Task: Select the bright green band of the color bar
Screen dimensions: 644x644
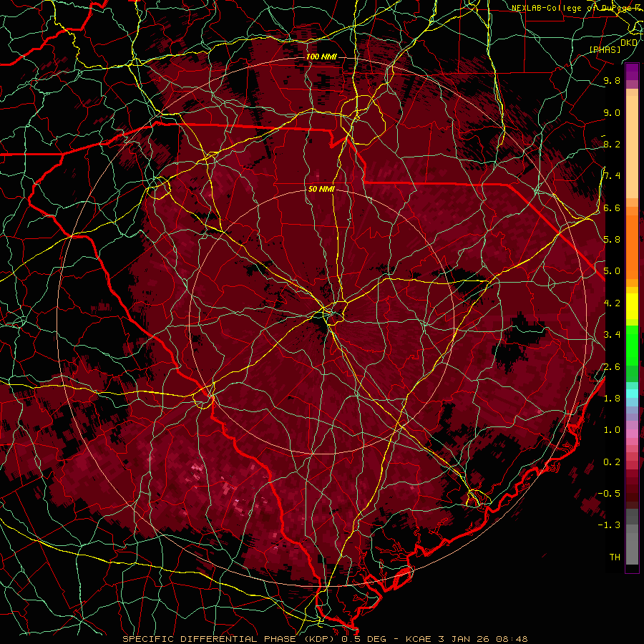Action: tap(632, 345)
